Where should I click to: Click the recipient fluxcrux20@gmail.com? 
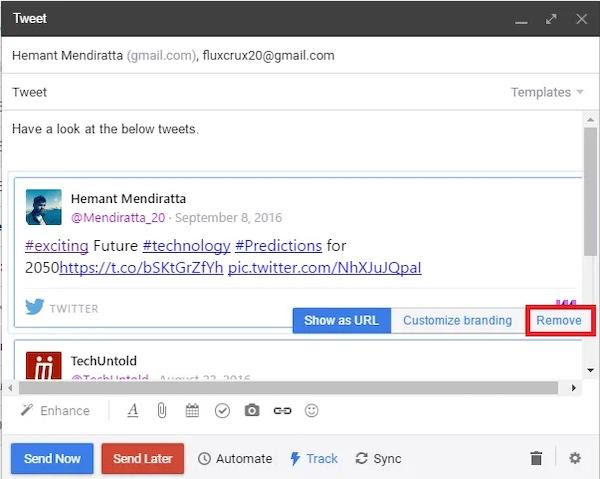coord(269,55)
